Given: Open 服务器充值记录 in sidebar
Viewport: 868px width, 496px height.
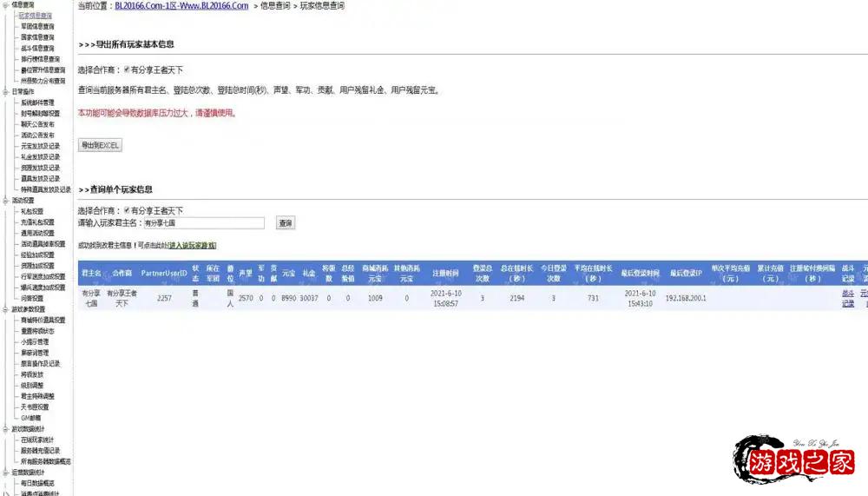Looking at the screenshot, I should (41, 451).
